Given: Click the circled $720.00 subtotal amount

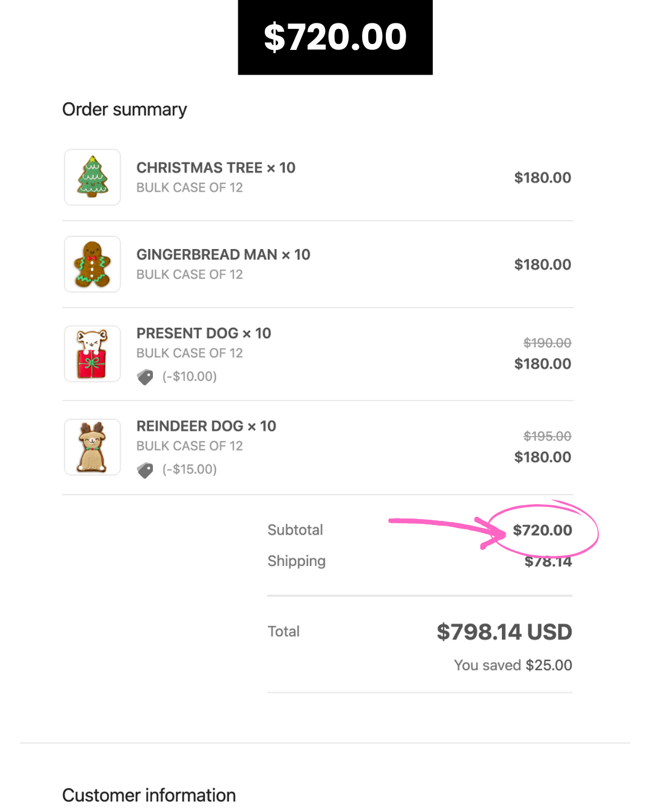Looking at the screenshot, I should point(542,530).
